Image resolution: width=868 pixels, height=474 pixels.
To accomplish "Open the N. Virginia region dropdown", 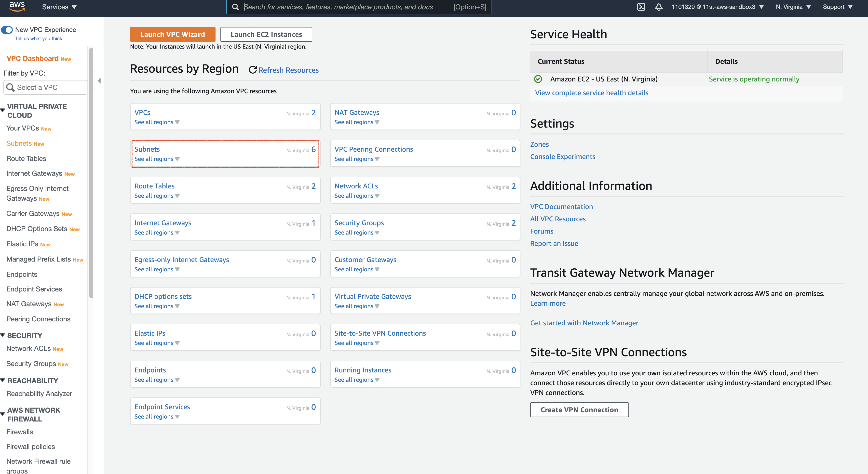I will point(793,7).
